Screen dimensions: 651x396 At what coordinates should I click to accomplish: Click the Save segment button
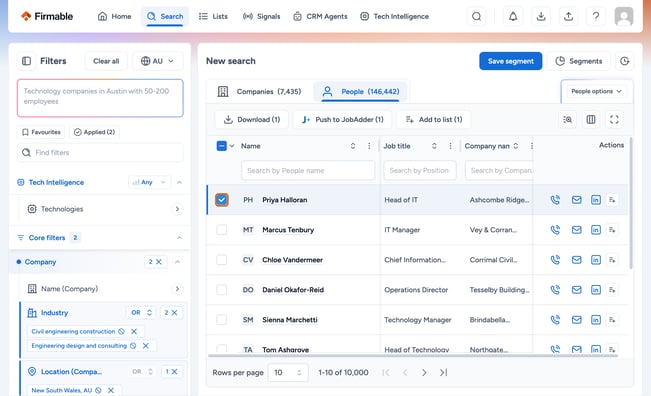511,61
